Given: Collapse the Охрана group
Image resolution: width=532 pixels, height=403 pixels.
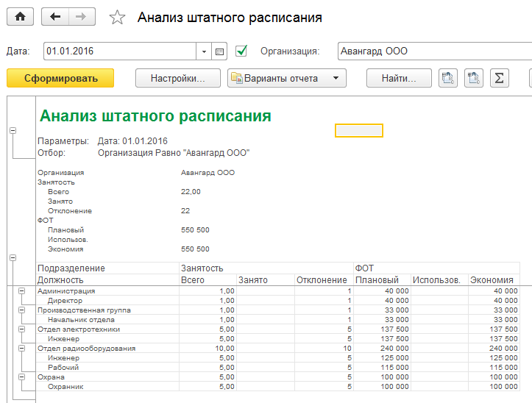Looking at the screenshot, I should (22, 377).
